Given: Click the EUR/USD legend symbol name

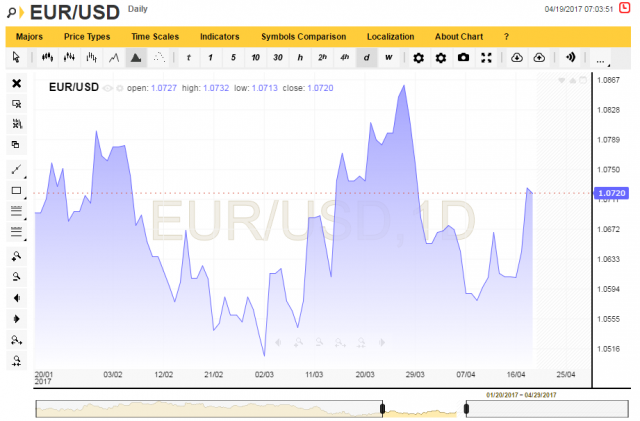Looking at the screenshot, I should point(74,87).
